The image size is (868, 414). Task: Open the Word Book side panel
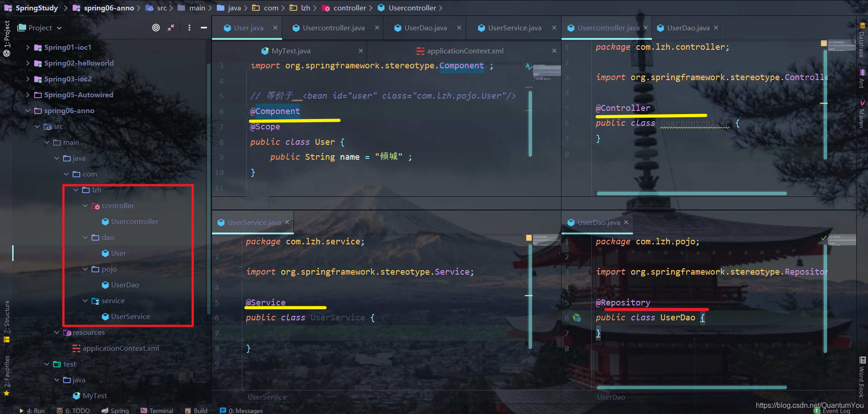click(x=862, y=377)
